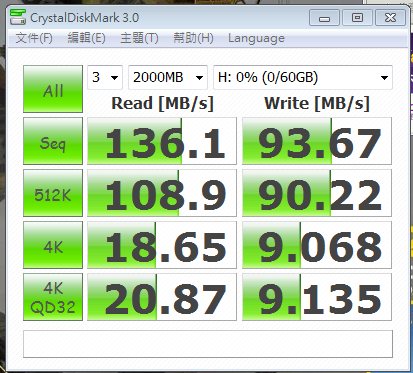The image size is (413, 373).
Task: Start the 512K random test
Action: (53, 193)
